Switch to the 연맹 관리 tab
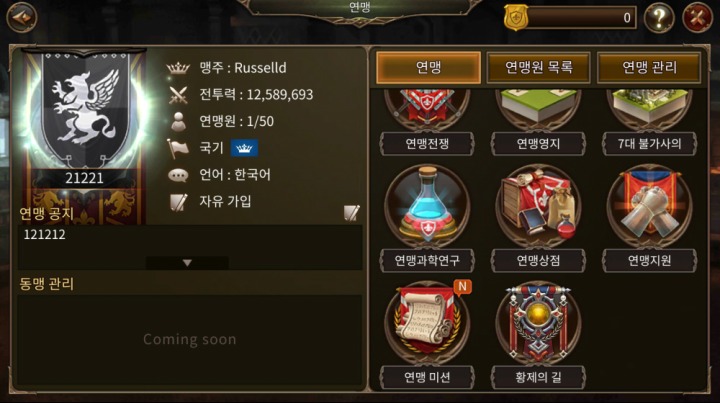Screen dimensions: 720x403 tap(649, 67)
